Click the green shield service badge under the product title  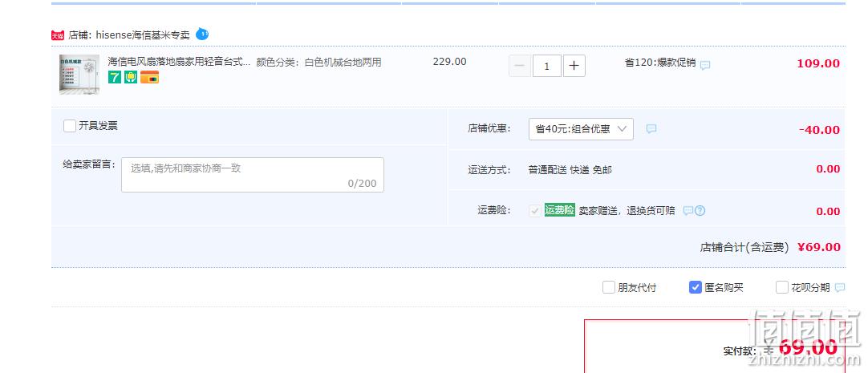(131, 78)
